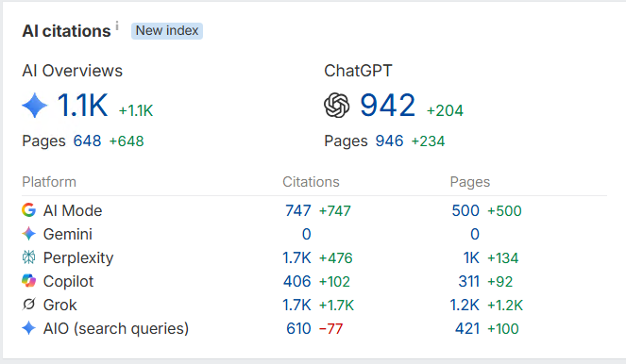Open AIO search queries pages count 421
626x364 pixels.
coord(467,328)
